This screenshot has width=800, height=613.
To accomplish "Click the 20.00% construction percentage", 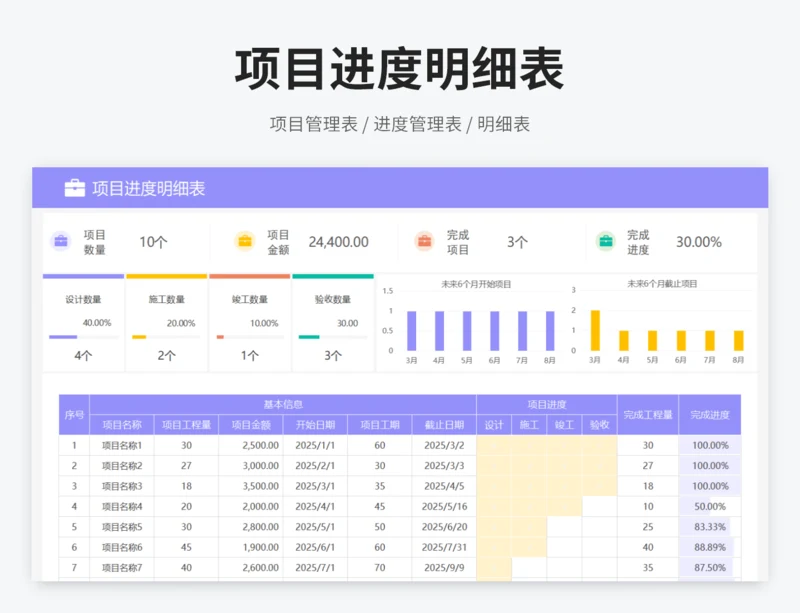I will pos(181,323).
